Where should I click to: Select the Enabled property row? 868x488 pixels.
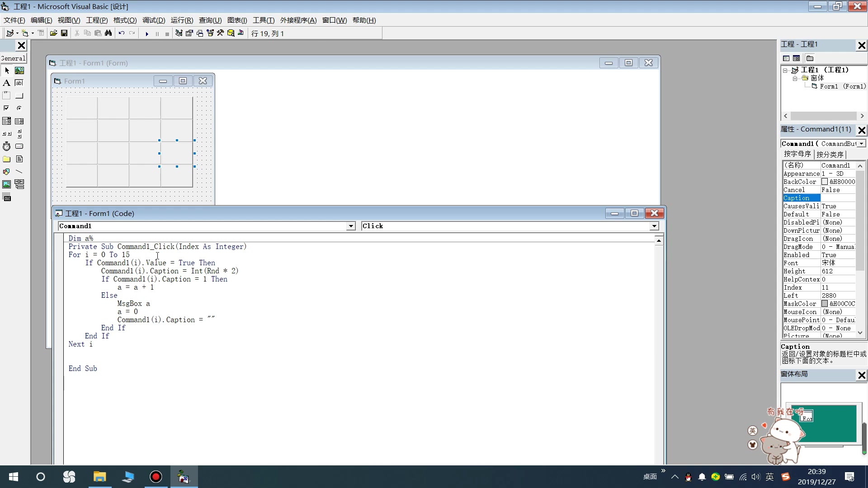point(819,255)
